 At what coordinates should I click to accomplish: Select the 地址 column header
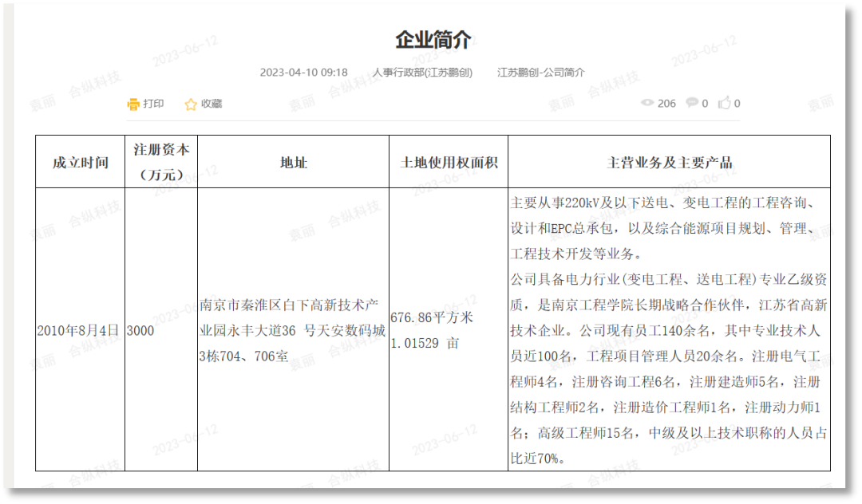pyautogui.click(x=293, y=163)
